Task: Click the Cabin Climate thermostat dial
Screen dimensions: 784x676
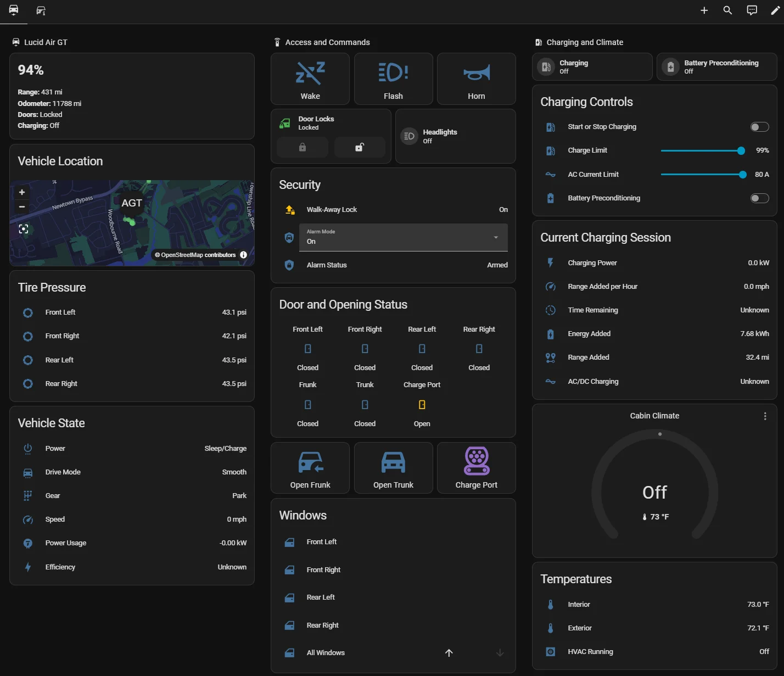Action: click(654, 485)
